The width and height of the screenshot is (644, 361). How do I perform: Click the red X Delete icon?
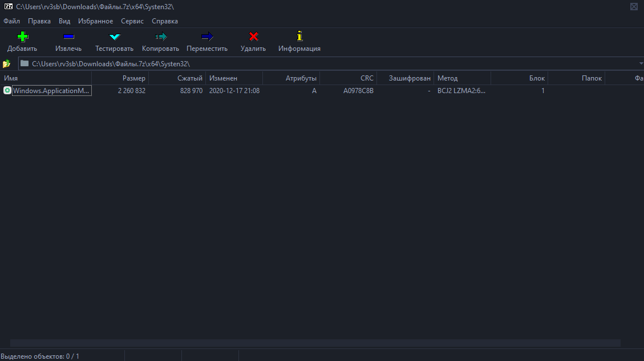click(253, 37)
